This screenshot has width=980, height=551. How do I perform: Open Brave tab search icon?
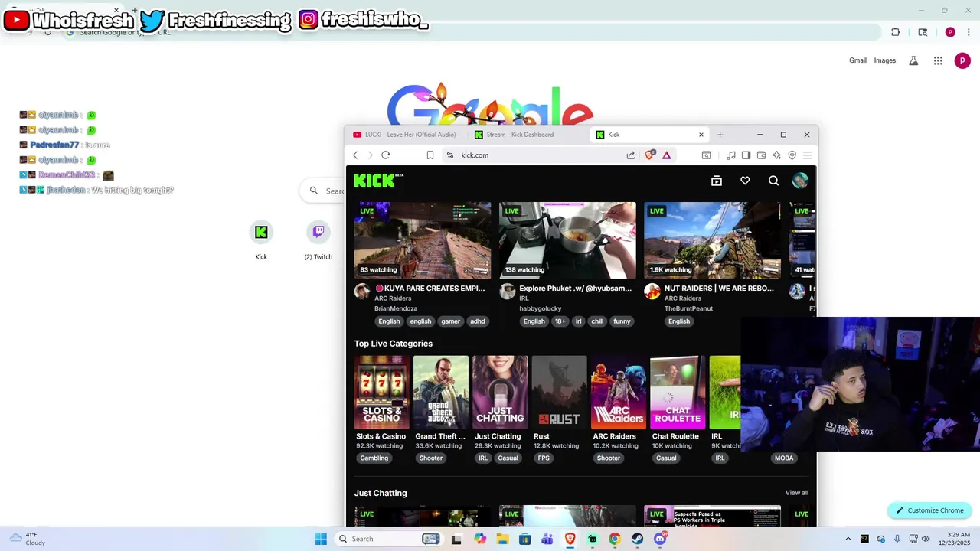706,155
